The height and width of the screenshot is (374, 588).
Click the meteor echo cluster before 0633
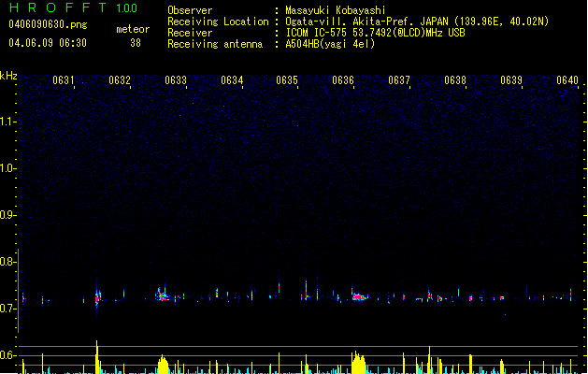click(x=162, y=295)
